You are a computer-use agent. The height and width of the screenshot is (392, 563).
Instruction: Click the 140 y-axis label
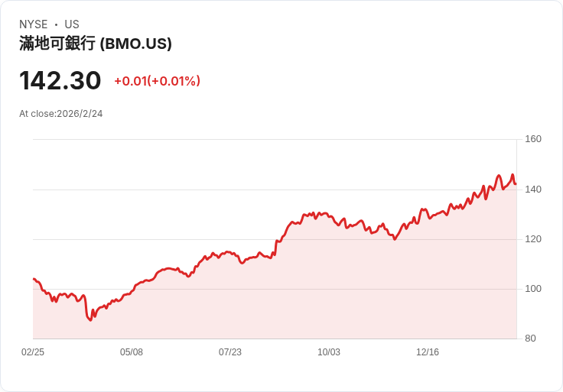533,189
